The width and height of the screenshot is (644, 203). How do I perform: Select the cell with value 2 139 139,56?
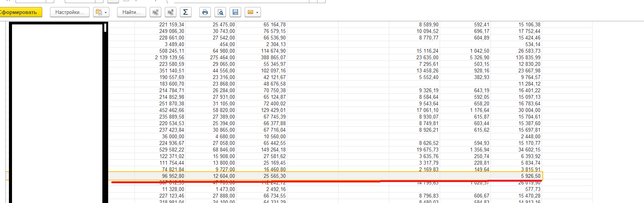(x=169, y=57)
